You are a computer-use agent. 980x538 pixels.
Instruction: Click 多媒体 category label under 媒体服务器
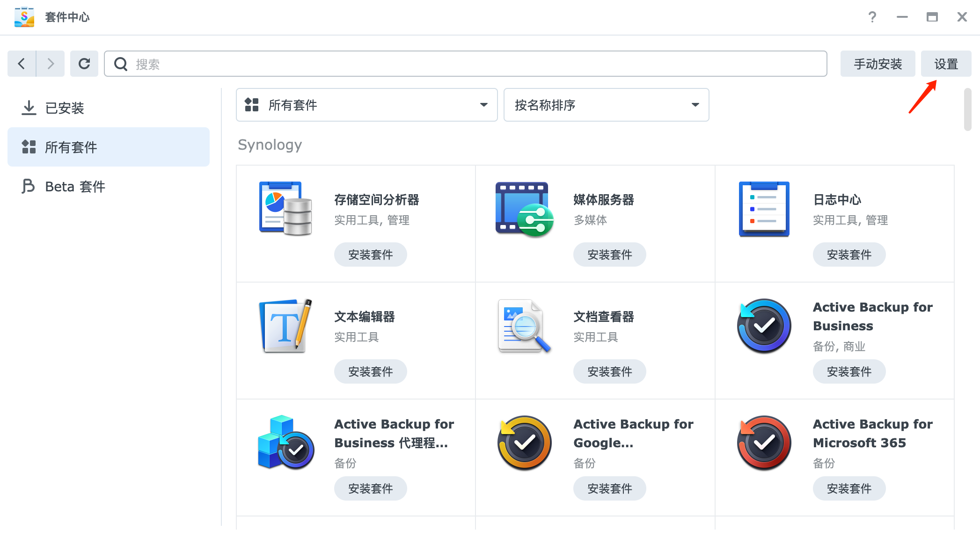[590, 220]
